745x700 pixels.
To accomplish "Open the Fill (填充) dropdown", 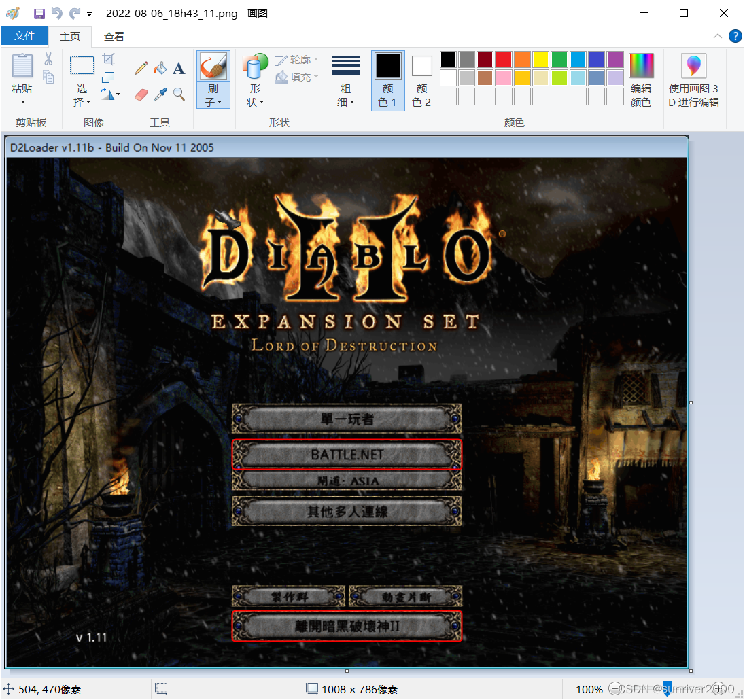I will tap(296, 77).
